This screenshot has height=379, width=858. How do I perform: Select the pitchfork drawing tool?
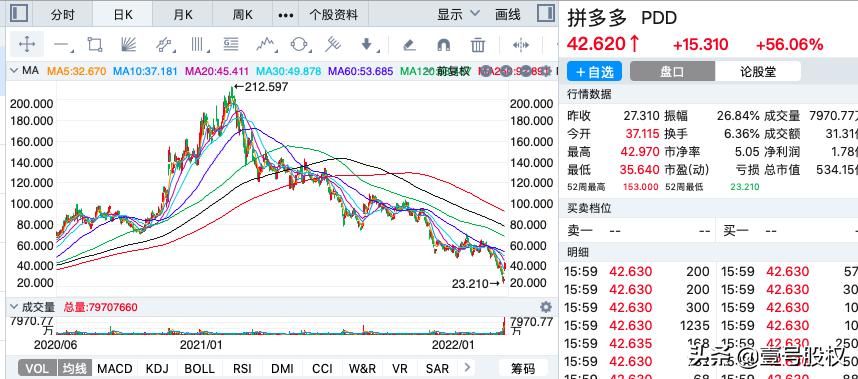[x=332, y=44]
